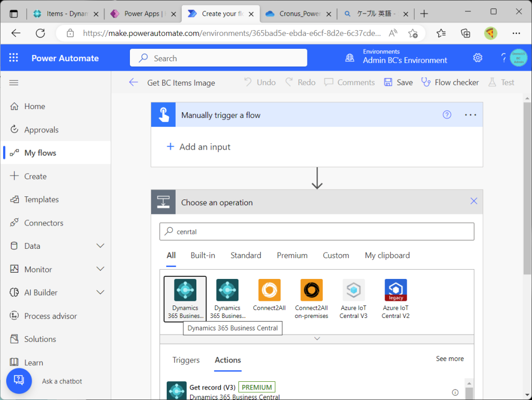Expand the Data navigation section
532x400 pixels.
click(100, 246)
